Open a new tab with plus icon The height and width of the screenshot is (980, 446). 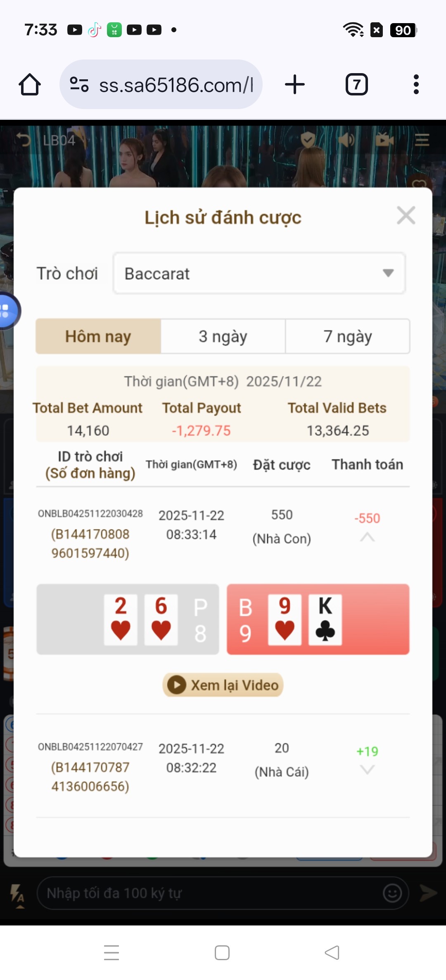coord(295,85)
